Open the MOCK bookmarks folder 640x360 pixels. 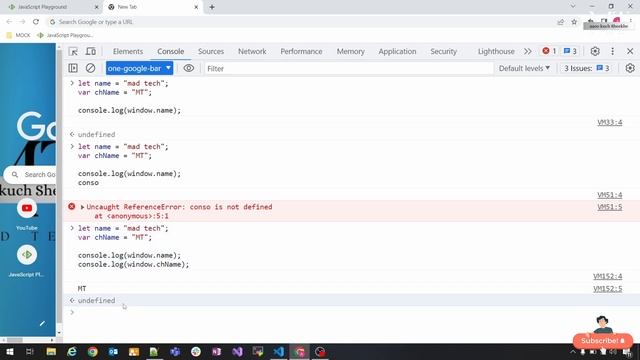pos(18,35)
